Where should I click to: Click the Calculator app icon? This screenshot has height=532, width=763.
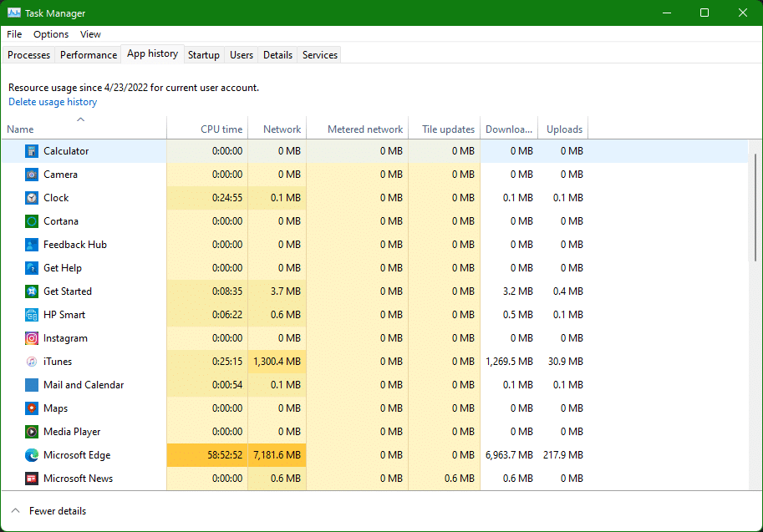pyautogui.click(x=32, y=151)
